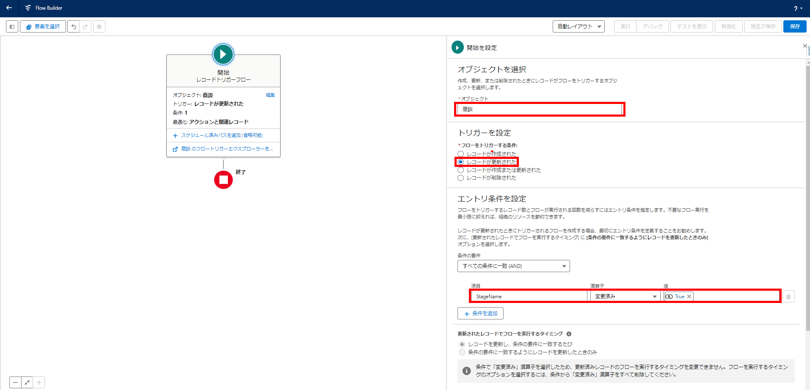
Task: Select レコードが更新された radio option
Action: pyautogui.click(x=461, y=162)
